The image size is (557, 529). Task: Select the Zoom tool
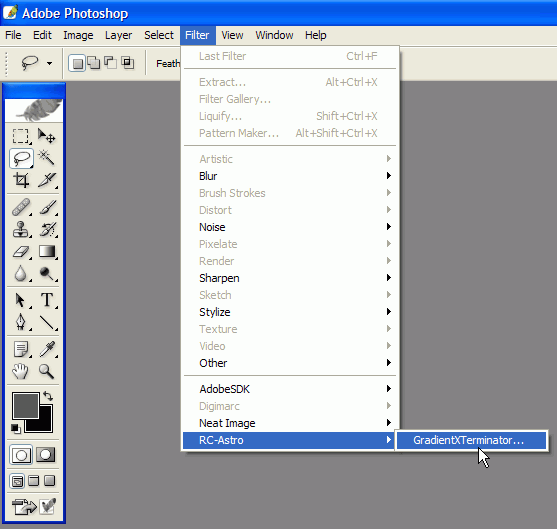tap(47, 371)
